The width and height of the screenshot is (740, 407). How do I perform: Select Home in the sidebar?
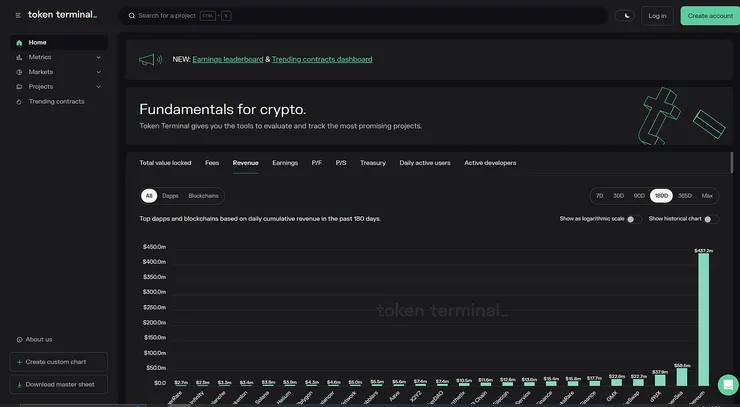(59, 42)
